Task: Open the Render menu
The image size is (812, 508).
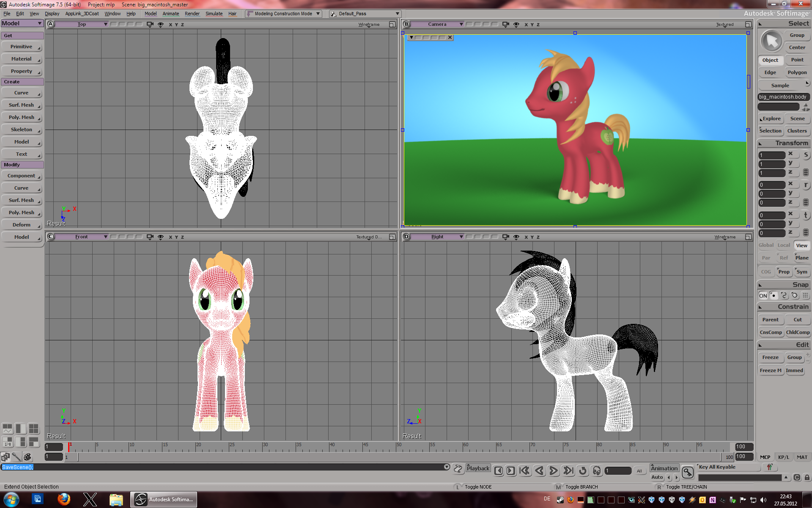Action: point(192,14)
